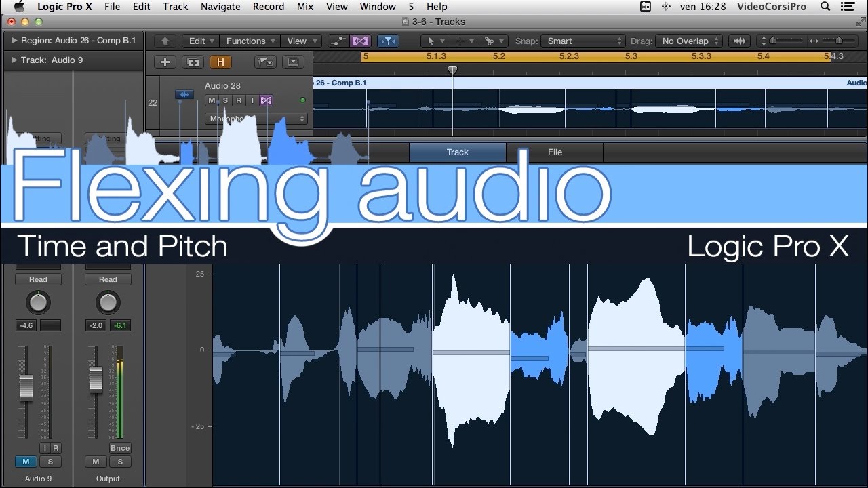Add a new track with plus button
868x488 pixels.
165,62
